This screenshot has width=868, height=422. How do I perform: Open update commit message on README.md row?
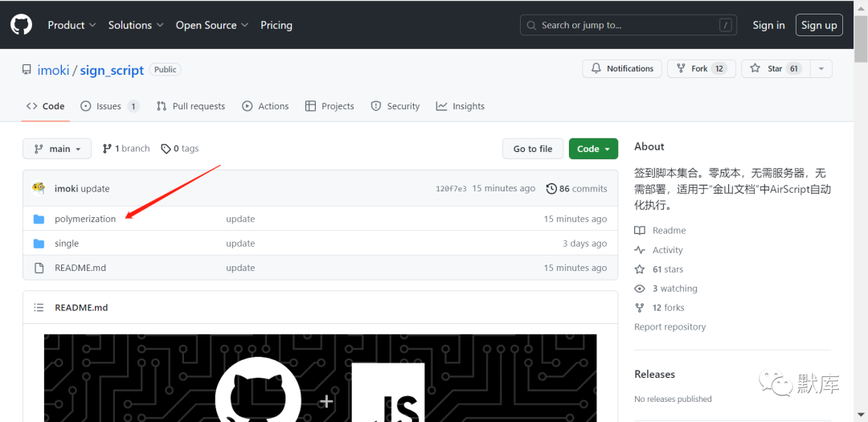240,268
